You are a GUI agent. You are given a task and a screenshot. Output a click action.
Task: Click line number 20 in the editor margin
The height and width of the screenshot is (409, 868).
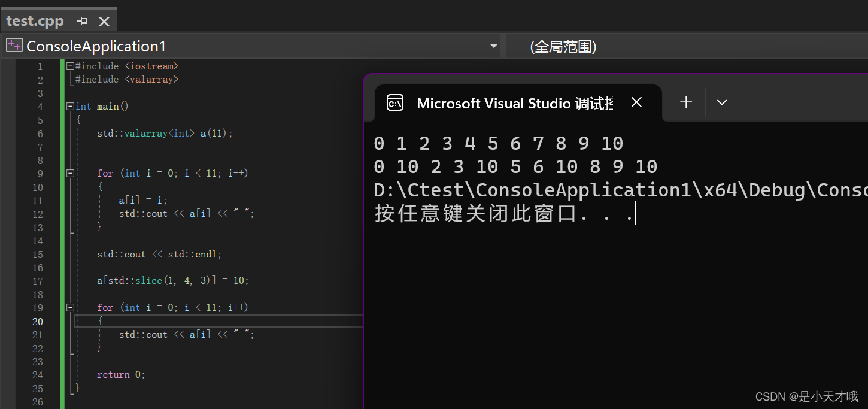(x=37, y=321)
